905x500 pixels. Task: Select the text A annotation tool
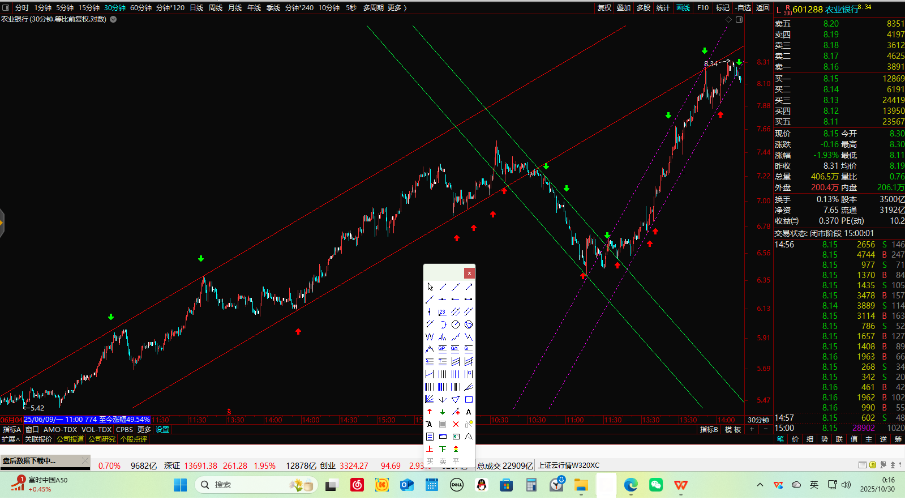click(469, 412)
